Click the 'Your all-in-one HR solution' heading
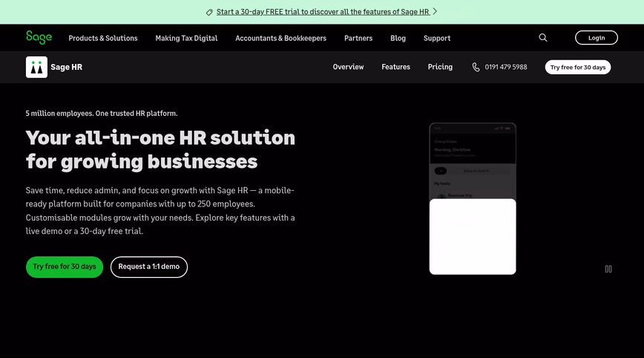This screenshot has height=358, width=644. 160,149
